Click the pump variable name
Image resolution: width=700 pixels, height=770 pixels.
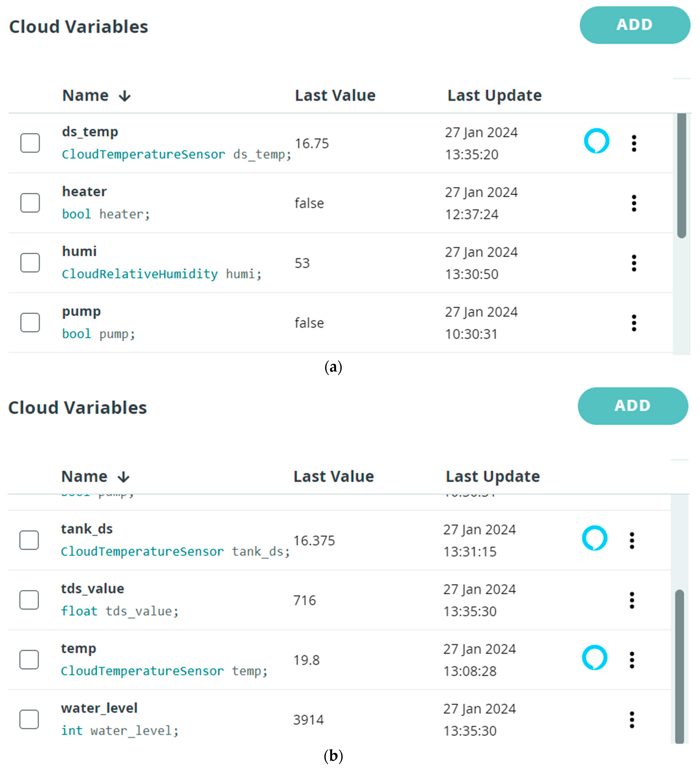(x=81, y=312)
